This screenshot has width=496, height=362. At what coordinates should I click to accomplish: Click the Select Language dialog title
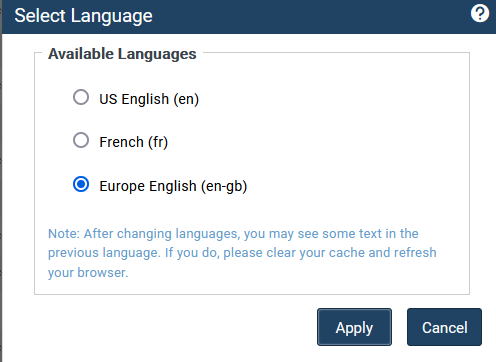(83, 16)
